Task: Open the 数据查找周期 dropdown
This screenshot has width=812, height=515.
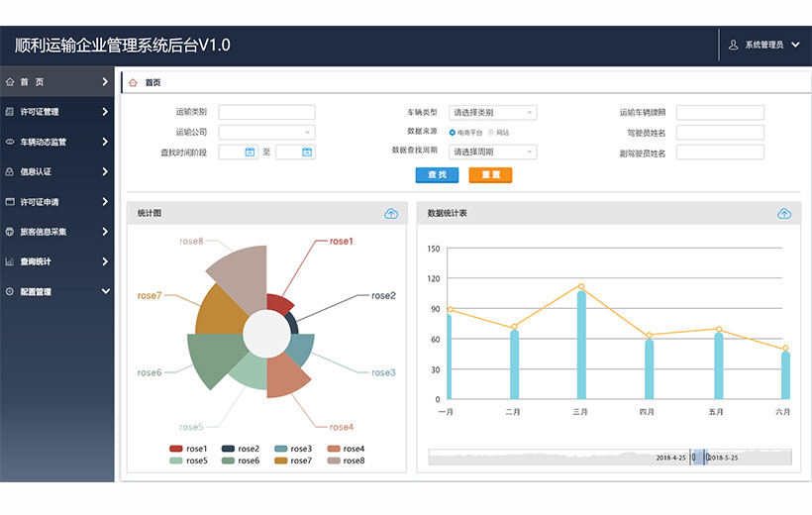Action: (x=492, y=153)
